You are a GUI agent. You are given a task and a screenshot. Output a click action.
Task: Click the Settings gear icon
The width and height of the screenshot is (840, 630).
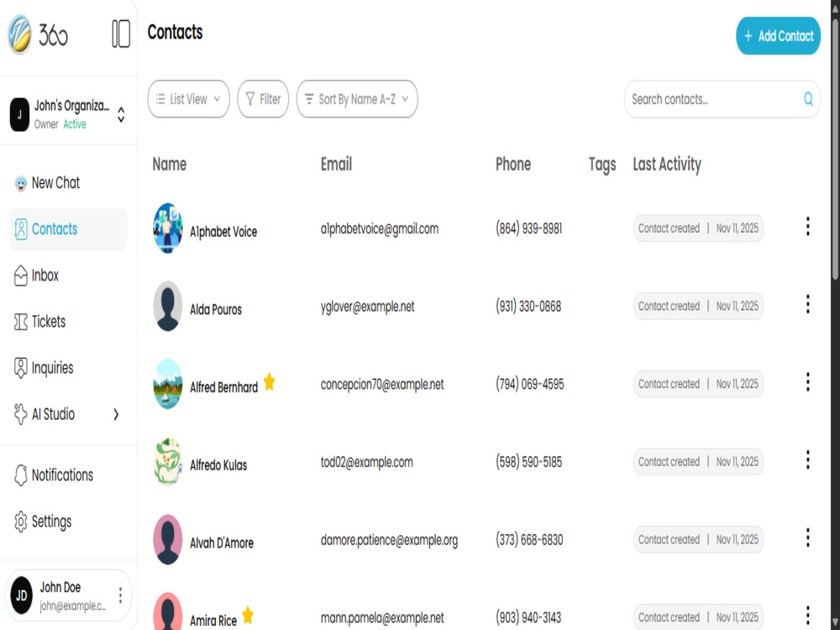point(20,522)
